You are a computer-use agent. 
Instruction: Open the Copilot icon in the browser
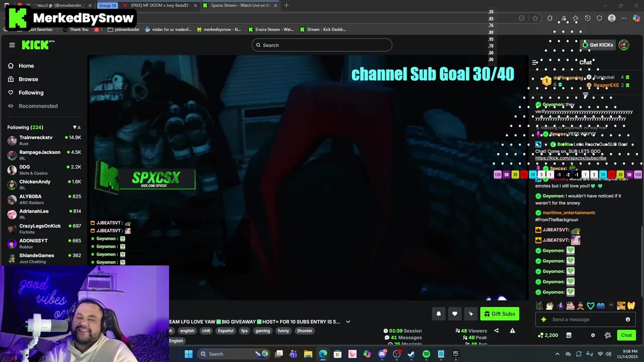pyautogui.click(x=636, y=18)
